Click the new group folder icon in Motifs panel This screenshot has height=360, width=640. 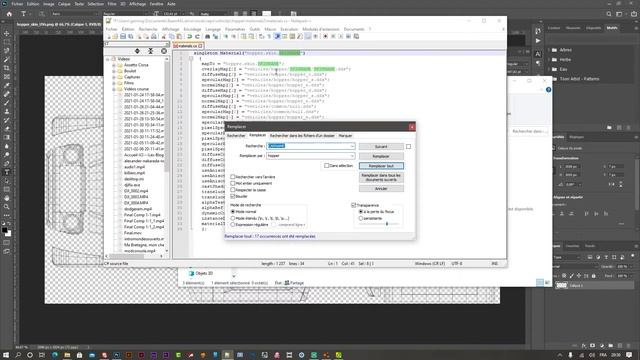[609, 128]
